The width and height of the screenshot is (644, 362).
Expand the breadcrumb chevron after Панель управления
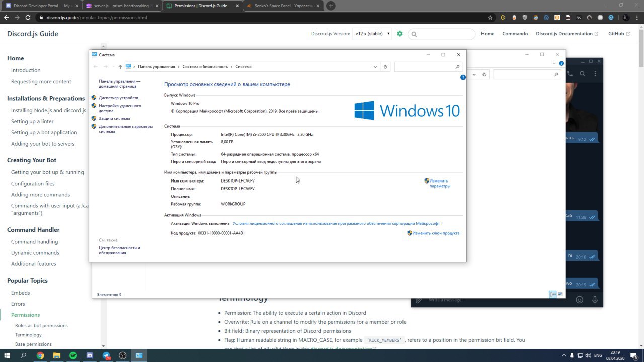pyautogui.click(x=179, y=67)
